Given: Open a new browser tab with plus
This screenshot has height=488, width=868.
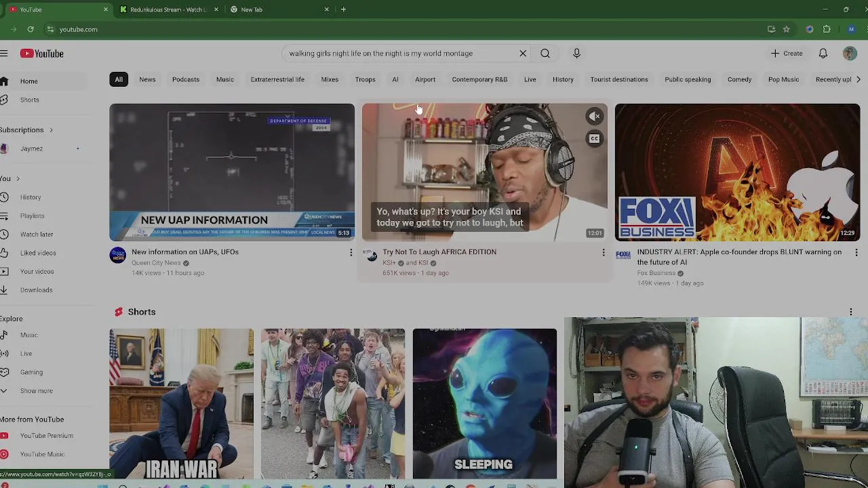Looking at the screenshot, I should point(343,9).
